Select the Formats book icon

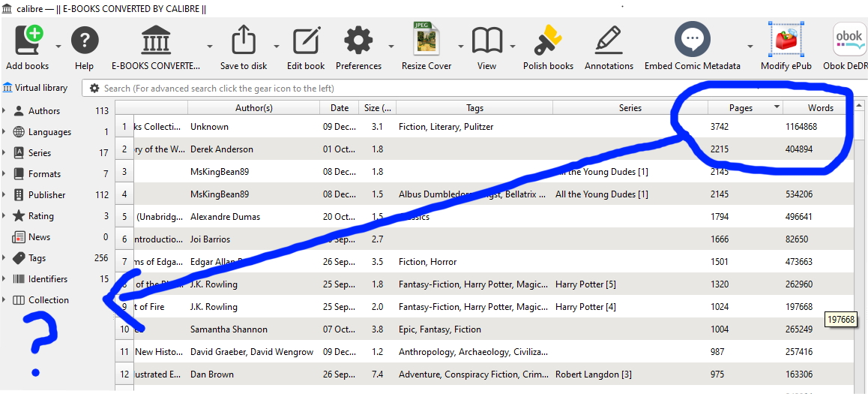pyautogui.click(x=19, y=173)
